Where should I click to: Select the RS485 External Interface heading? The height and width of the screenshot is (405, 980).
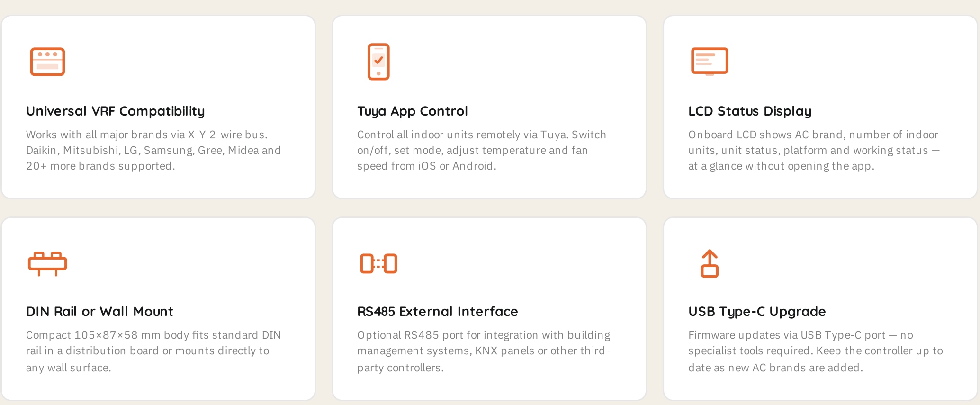tap(438, 311)
